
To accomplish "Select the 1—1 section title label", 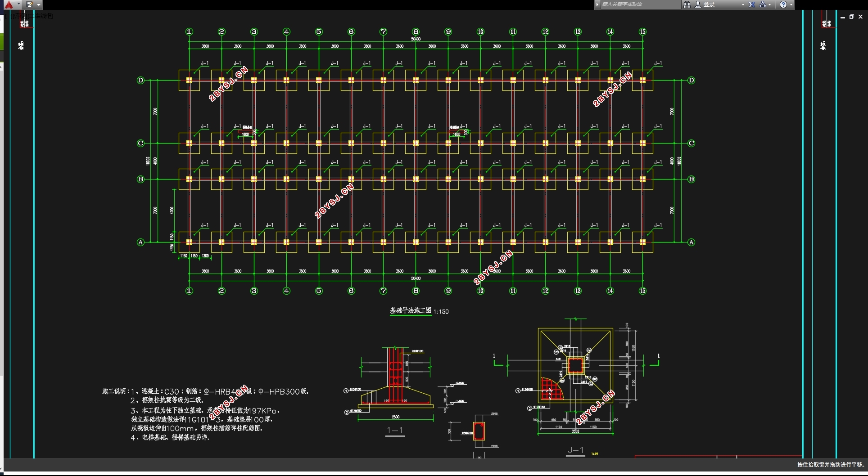I will coord(395,431).
